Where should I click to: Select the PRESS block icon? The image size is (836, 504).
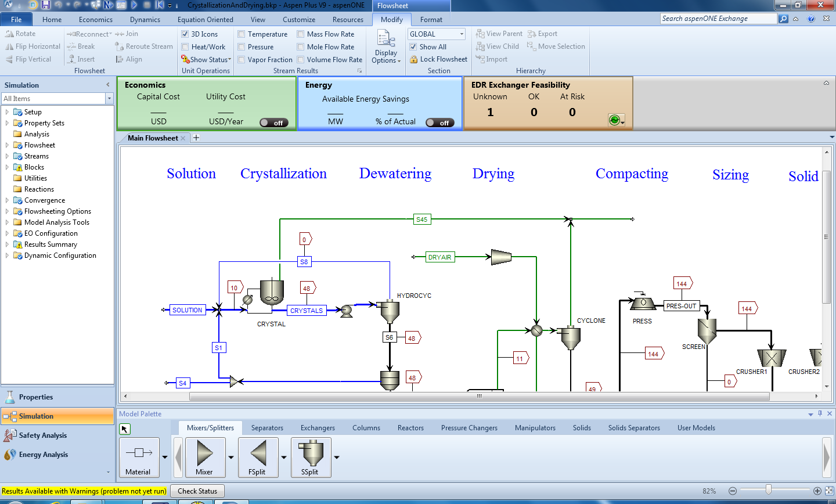point(643,303)
